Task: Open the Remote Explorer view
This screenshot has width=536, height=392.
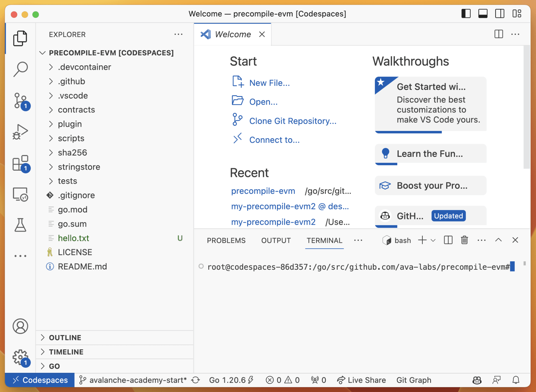Action: (x=20, y=194)
